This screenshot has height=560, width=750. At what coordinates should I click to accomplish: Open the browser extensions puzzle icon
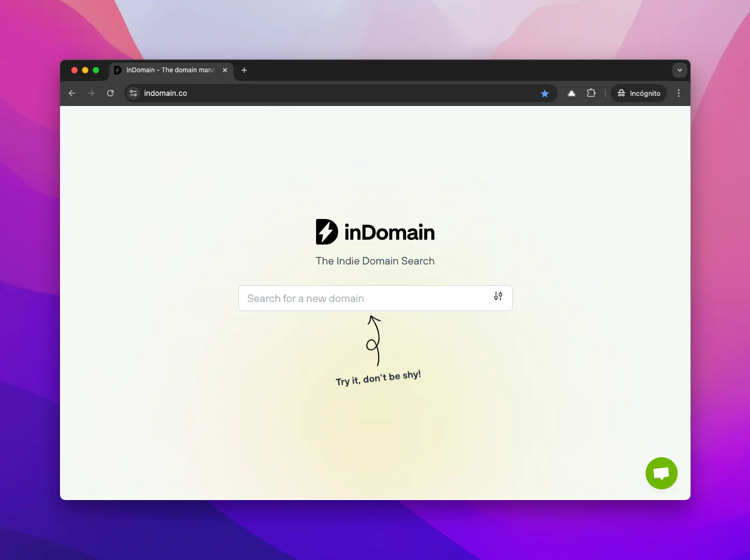[x=591, y=93]
